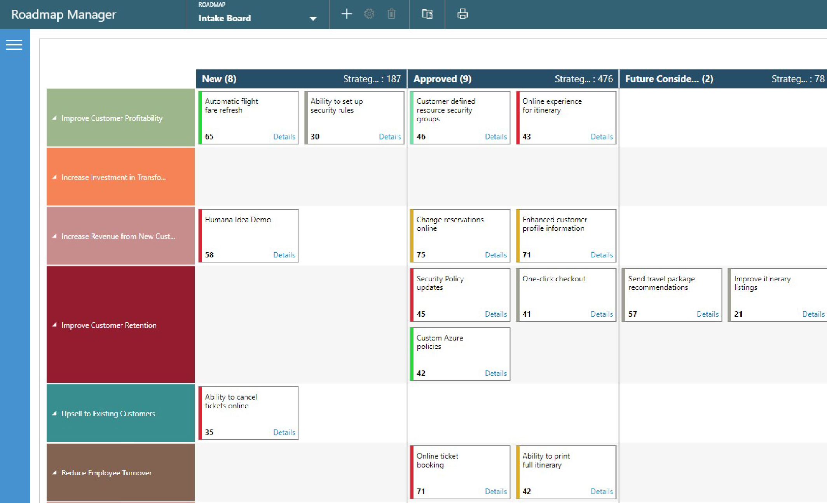Print the roadmap with printer icon
827x504 pixels.
[x=462, y=14]
